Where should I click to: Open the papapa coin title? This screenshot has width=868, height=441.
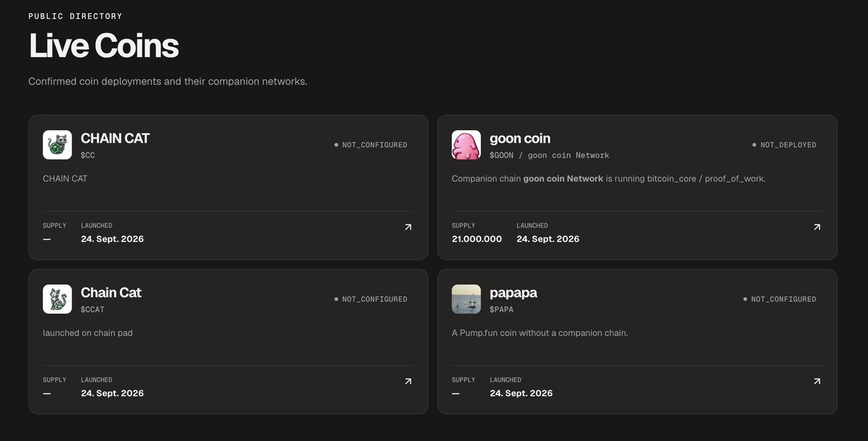tap(513, 293)
